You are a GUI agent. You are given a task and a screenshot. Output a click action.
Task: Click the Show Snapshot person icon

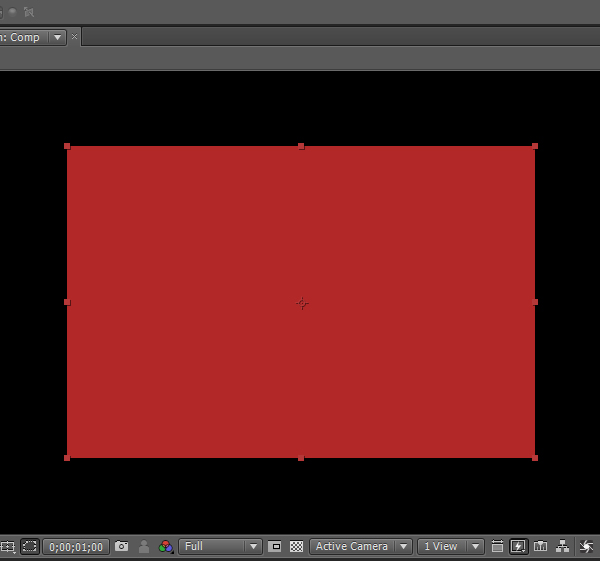click(x=144, y=546)
